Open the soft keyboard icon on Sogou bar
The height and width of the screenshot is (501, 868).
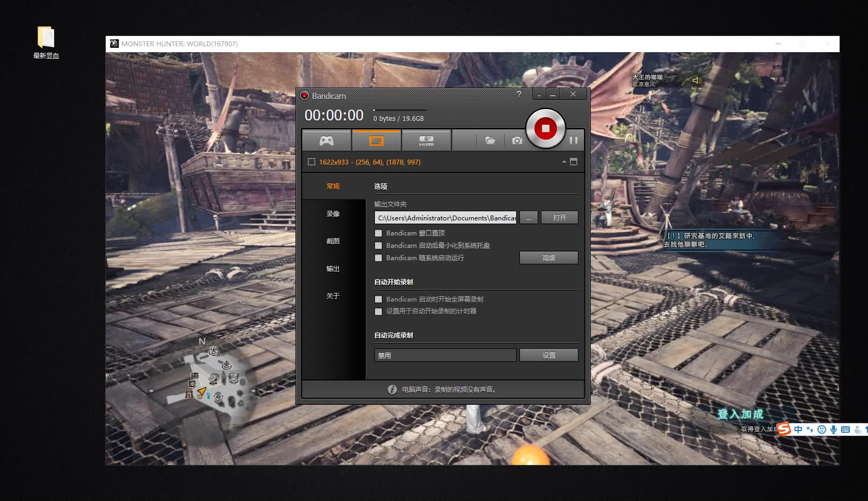[x=845, y=429]
